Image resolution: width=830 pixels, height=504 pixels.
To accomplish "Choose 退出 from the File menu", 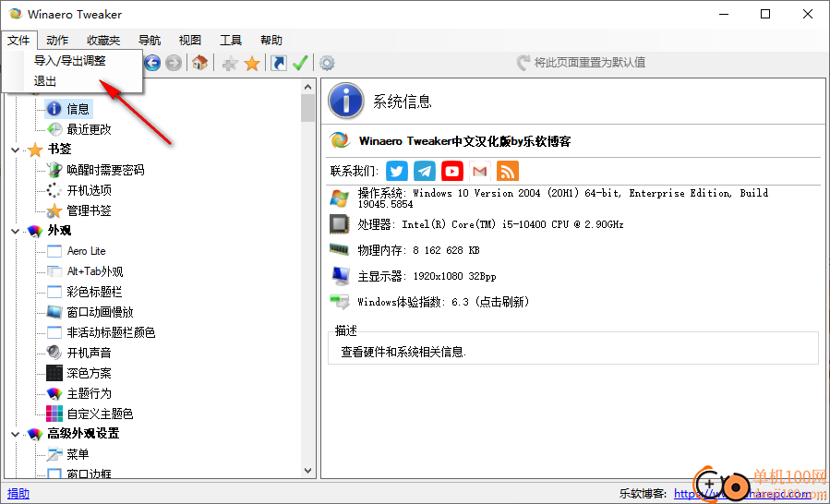I will (x=72, y=81).
